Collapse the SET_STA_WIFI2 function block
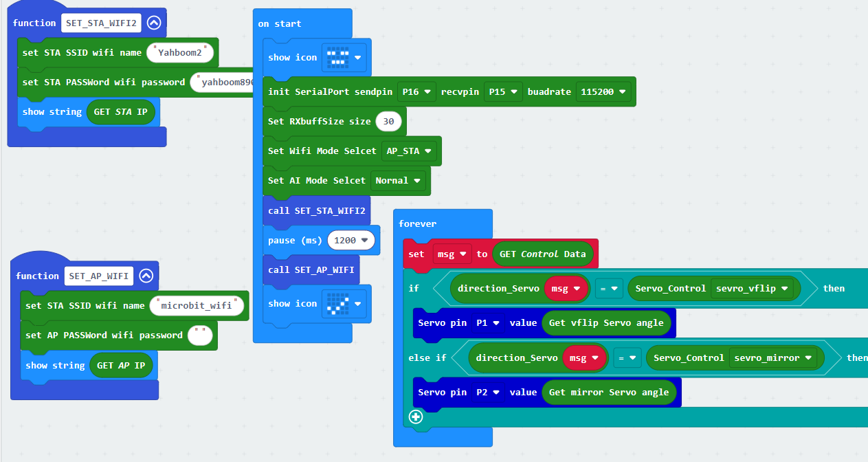This screenshot has height=462, width=868. [154, 23]
